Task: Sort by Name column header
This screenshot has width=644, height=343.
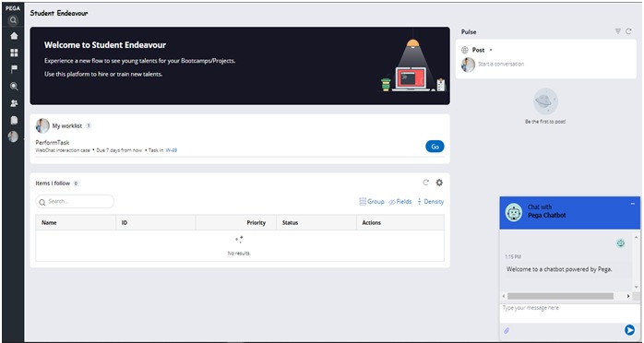Action: point(49,223)
